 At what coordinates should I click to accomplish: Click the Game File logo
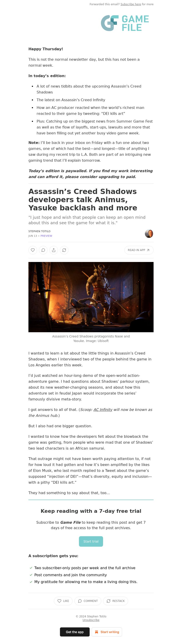pos(125,23)
